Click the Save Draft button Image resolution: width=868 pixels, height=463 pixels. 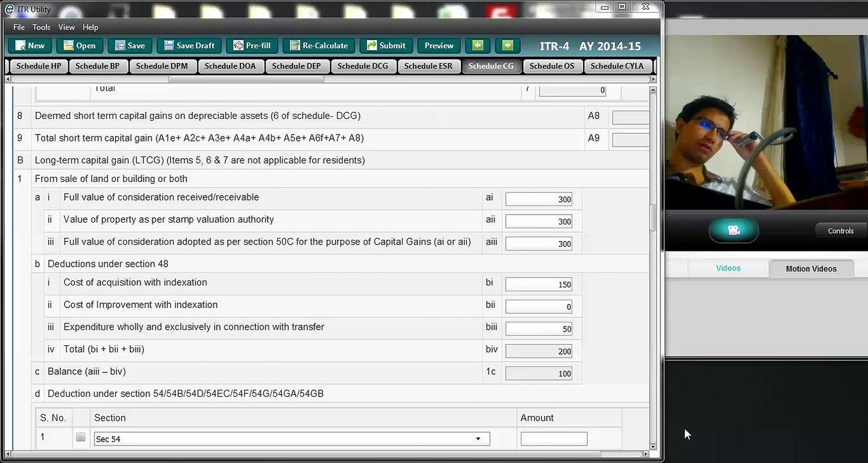pyautogui.click(x=189, y=46)
